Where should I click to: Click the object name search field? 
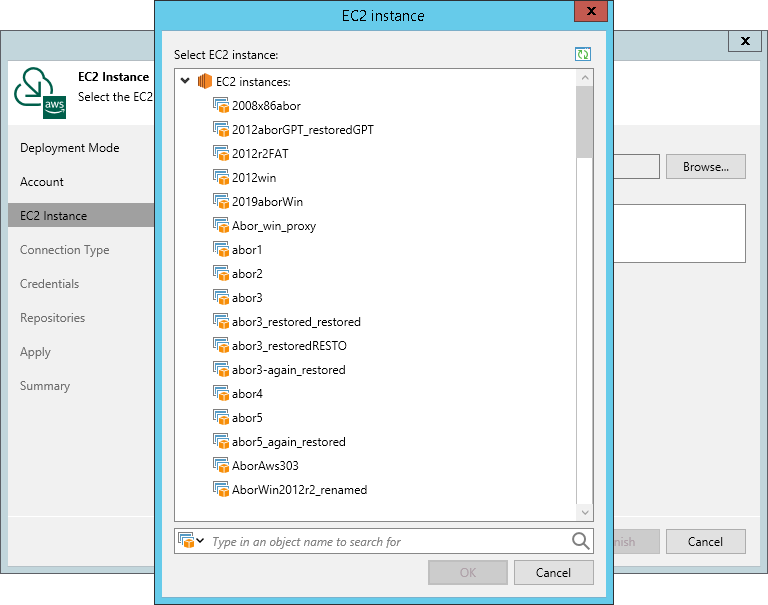(x=389, y=541)
